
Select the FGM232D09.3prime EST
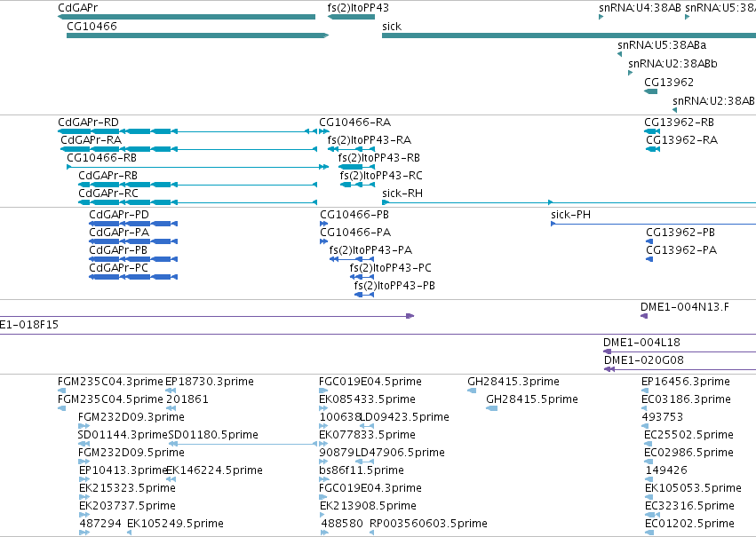point(84,426)
